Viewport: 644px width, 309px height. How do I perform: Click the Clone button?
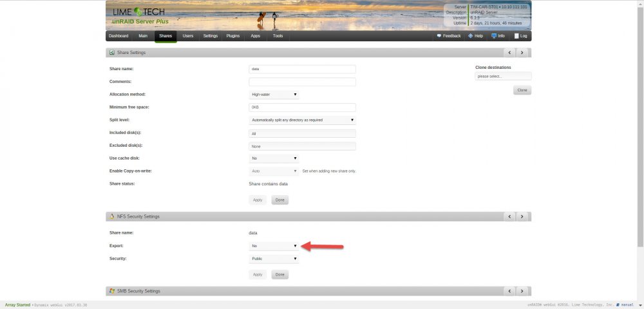pos(522,90)
